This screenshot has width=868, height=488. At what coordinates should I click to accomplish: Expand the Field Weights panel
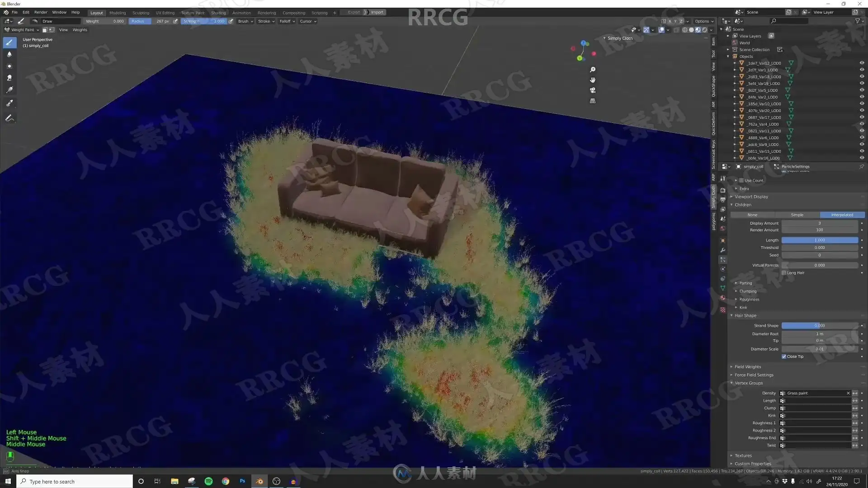[748, 367]
